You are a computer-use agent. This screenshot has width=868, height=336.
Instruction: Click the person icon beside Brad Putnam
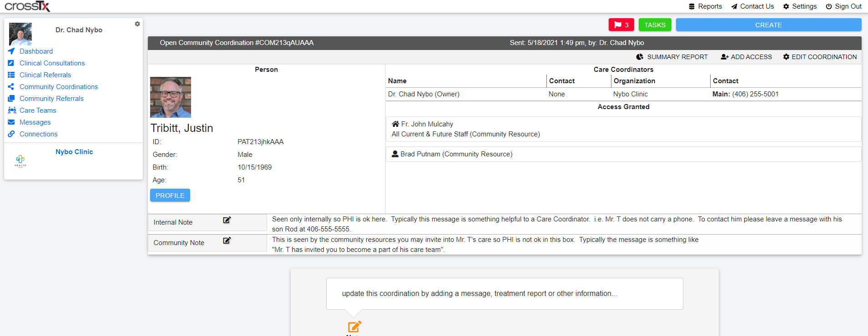pyautogui.click(x=395, y=154)
